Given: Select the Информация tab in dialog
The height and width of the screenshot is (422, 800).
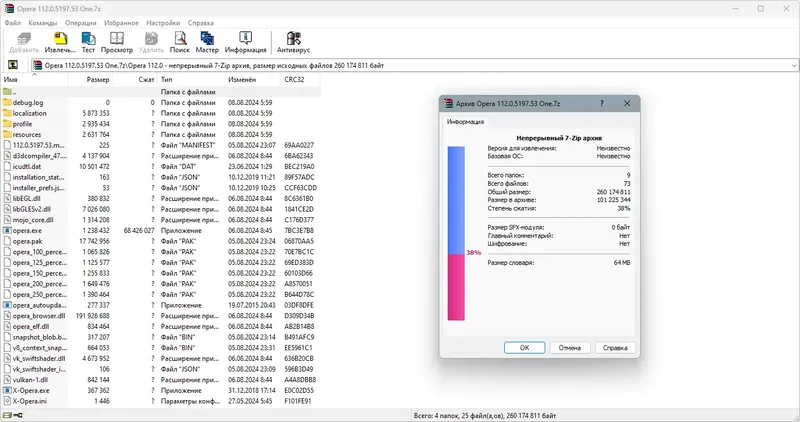Looking at the screenshot, I should [465, 121].
